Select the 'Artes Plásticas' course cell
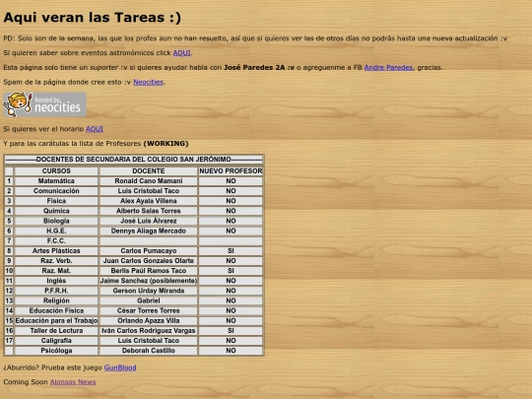Image resolution: width=532 pixels, height=399 pixels. pyautogui.click(x=56, y=251)
